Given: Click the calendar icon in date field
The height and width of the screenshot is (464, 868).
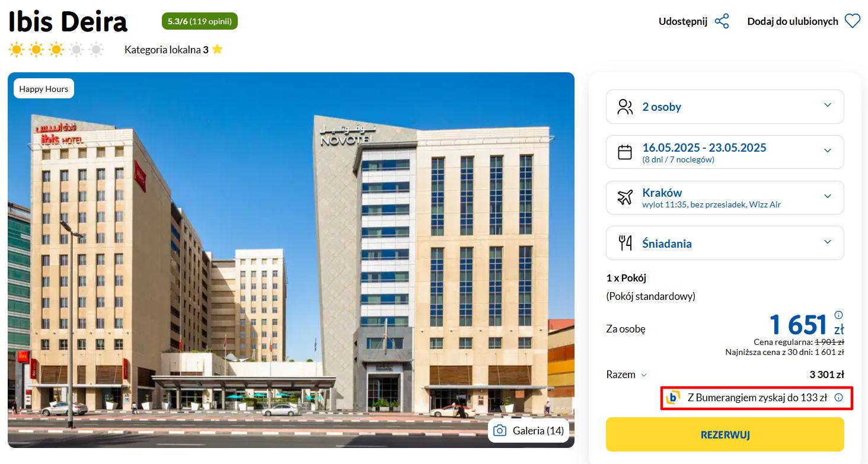Looking at the screenshot, I should click(x=625, y=152).
